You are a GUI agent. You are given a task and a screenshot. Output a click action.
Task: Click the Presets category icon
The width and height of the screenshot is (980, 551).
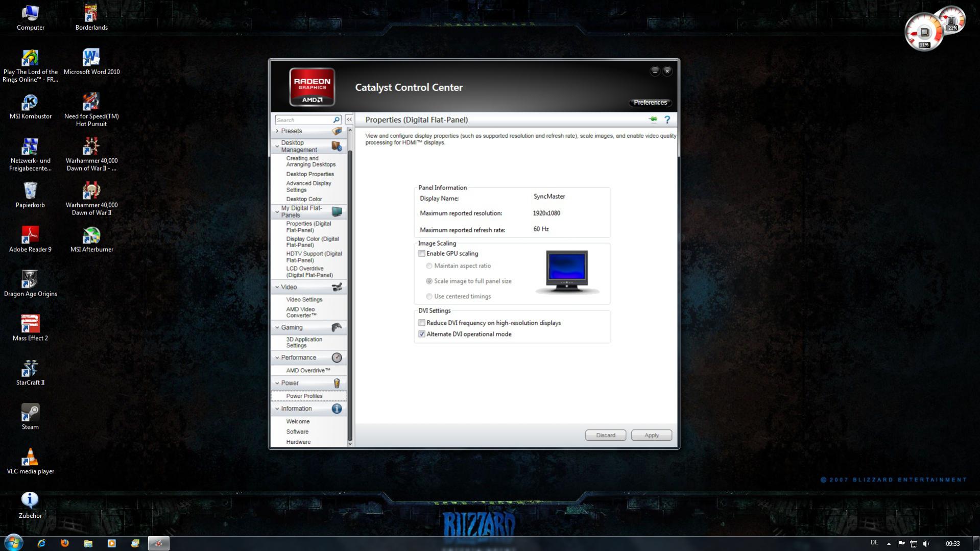click(x=337, y=131)
